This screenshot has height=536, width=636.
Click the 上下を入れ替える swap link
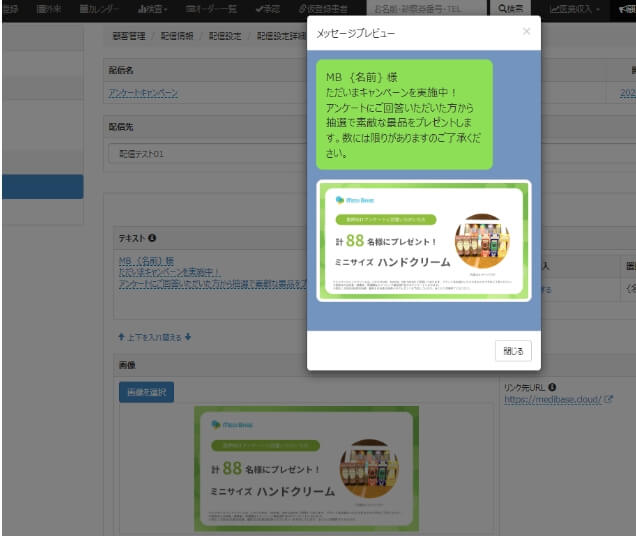point(155,337)
